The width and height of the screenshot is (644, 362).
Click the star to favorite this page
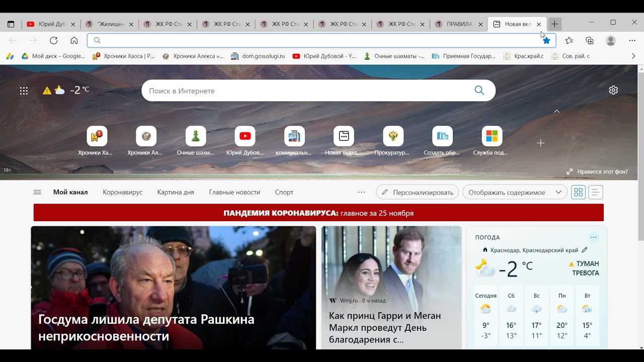pos(546,41)
